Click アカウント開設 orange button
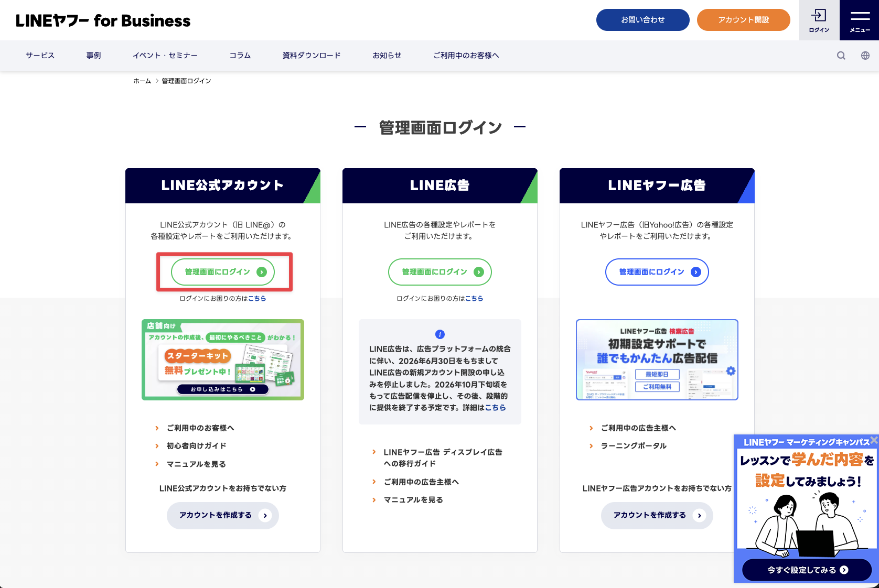The height and width of the screenshot is (588, 879). (x=744, y=20)
